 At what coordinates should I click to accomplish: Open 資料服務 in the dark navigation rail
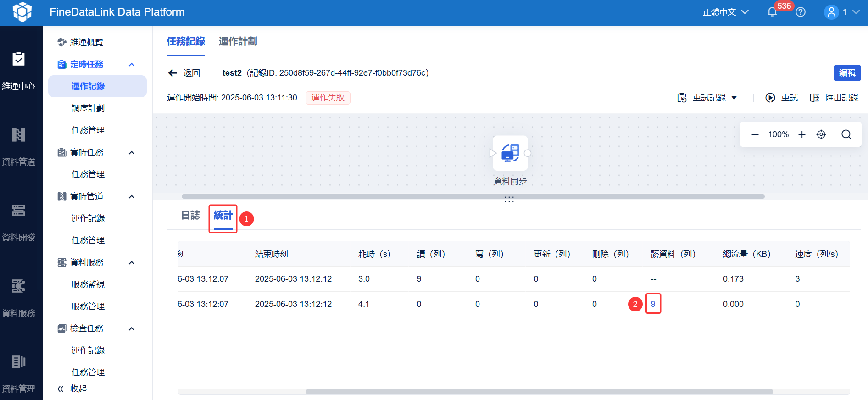(18, 298)
